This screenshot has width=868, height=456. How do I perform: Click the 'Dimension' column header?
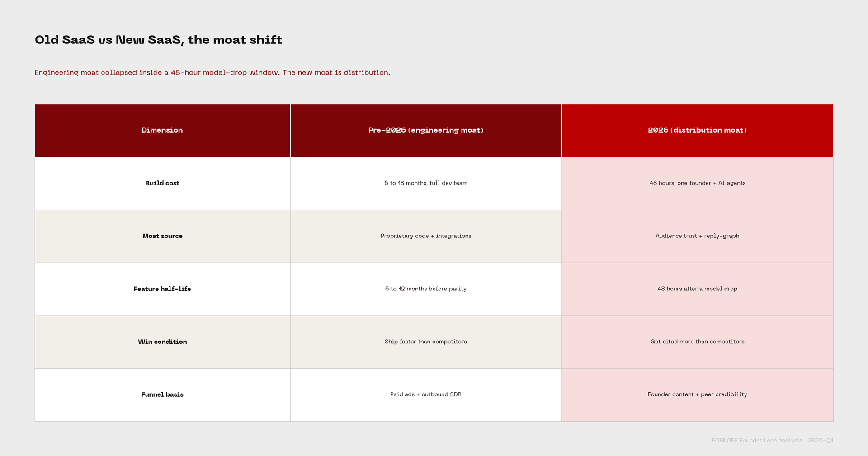(162, 130)
